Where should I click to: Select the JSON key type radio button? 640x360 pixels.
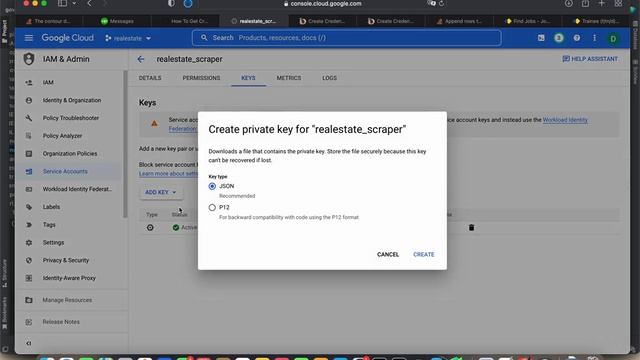pos(212,186)
